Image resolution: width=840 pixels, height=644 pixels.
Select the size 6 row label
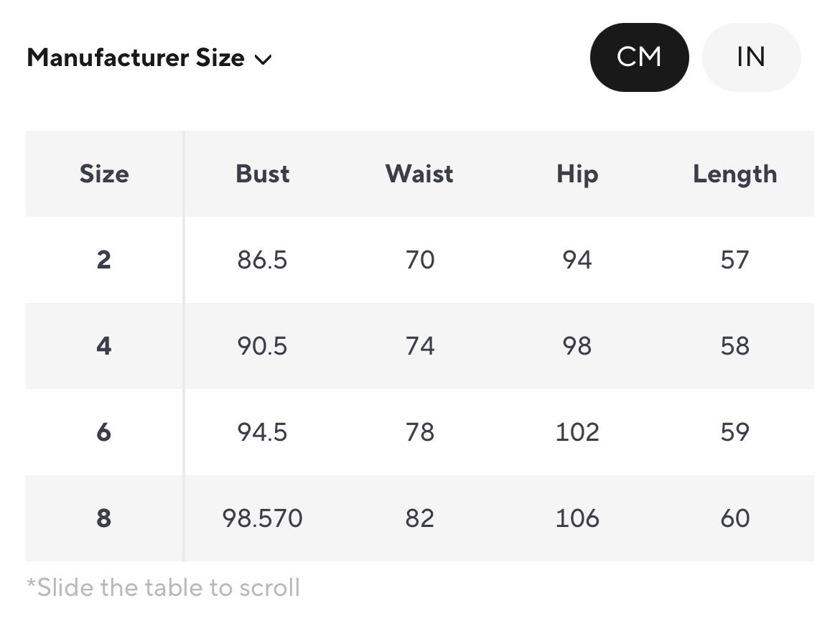coord(104,432)
